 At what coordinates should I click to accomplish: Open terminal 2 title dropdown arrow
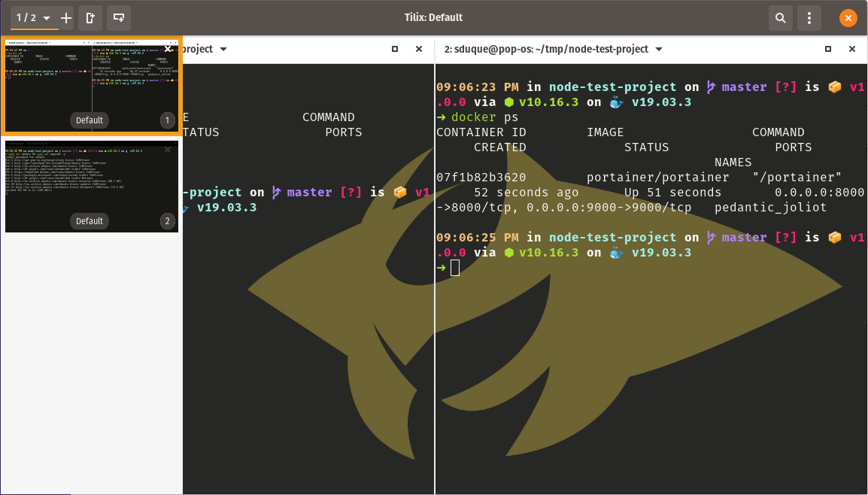pos(659,50)
